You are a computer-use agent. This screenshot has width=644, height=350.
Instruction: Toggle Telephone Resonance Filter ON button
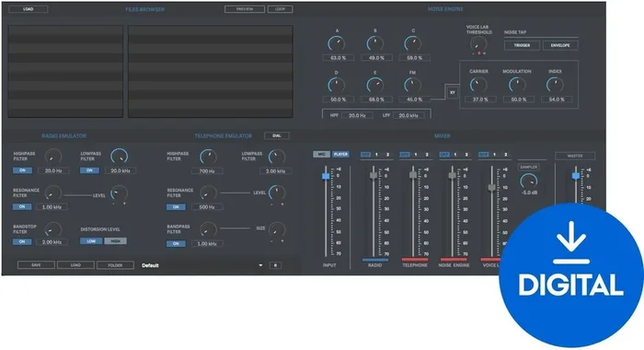(x=176, y=207)
